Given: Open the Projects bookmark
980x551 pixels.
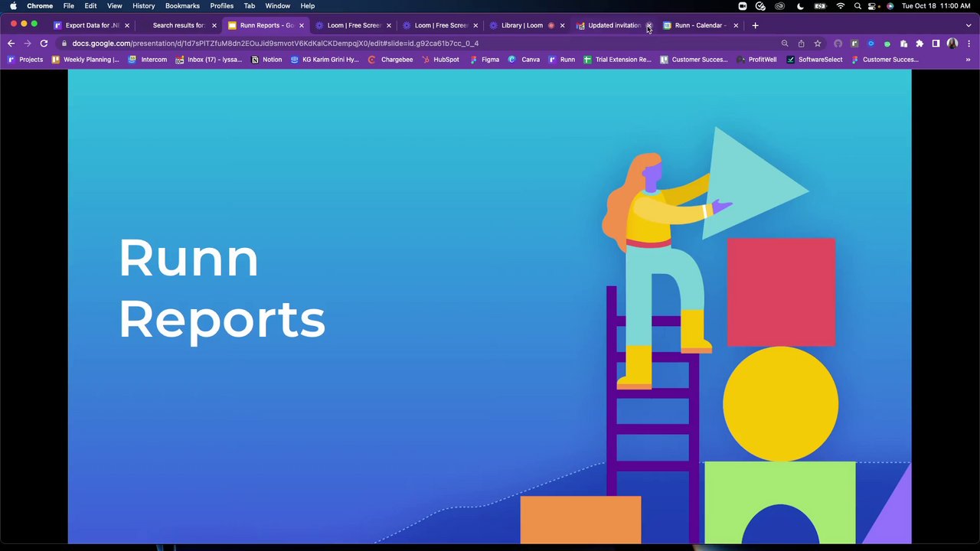Looking at the screenshot, I should [25, 60].
